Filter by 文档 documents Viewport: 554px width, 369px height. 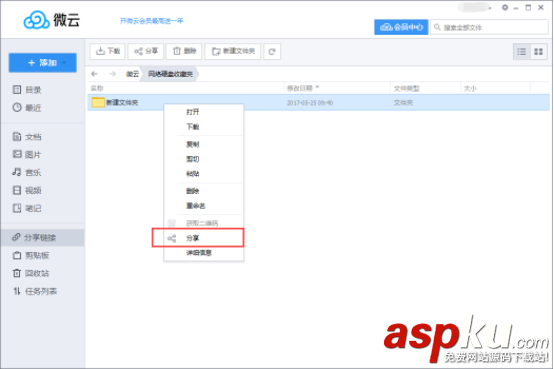(27, 136)
